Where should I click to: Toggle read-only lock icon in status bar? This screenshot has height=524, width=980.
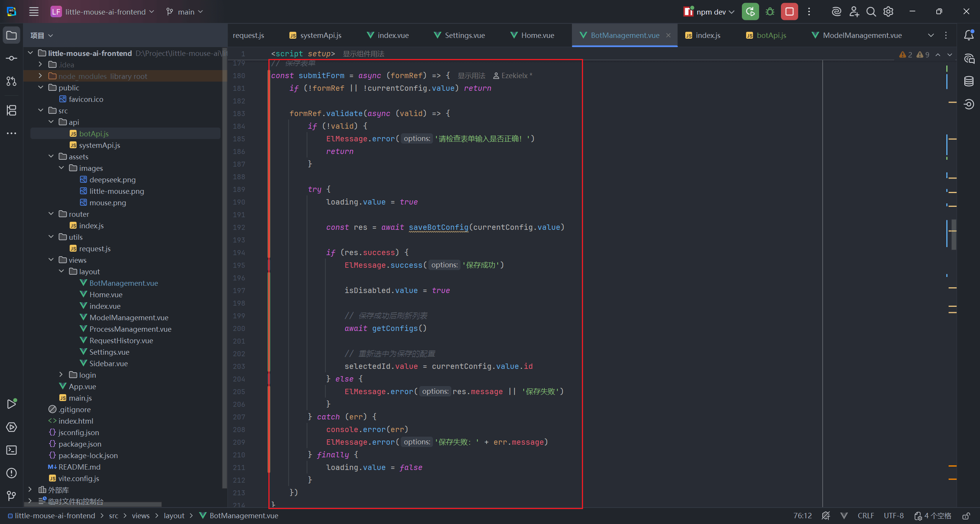click(x=966, y=516)
